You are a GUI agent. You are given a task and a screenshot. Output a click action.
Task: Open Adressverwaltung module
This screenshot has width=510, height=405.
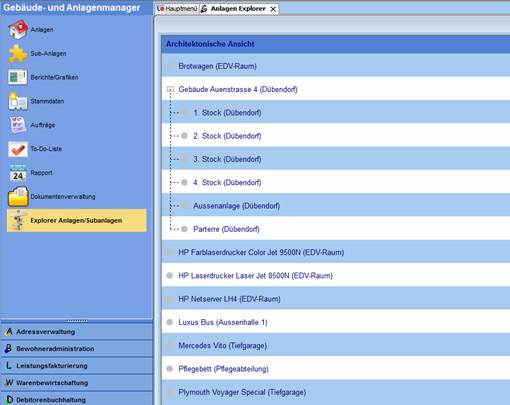[x=76, y=332]
